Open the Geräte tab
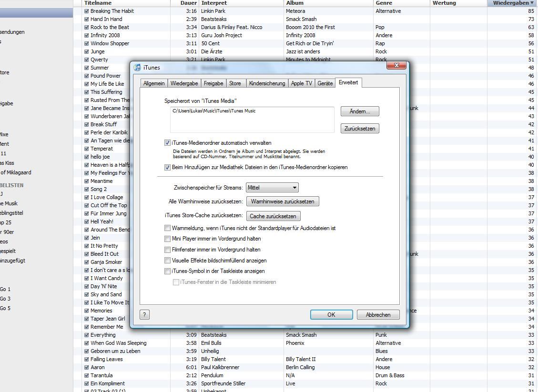The image size is (538, 392). pyautogui.click(x=325, y=83)
